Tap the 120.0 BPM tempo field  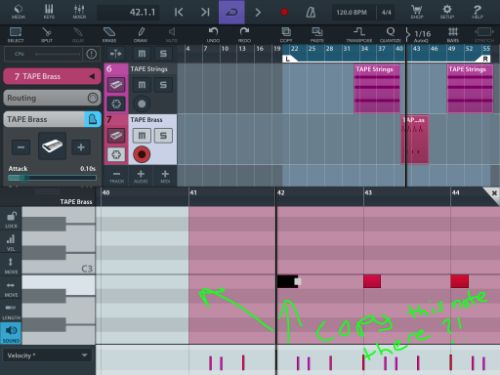351,13
